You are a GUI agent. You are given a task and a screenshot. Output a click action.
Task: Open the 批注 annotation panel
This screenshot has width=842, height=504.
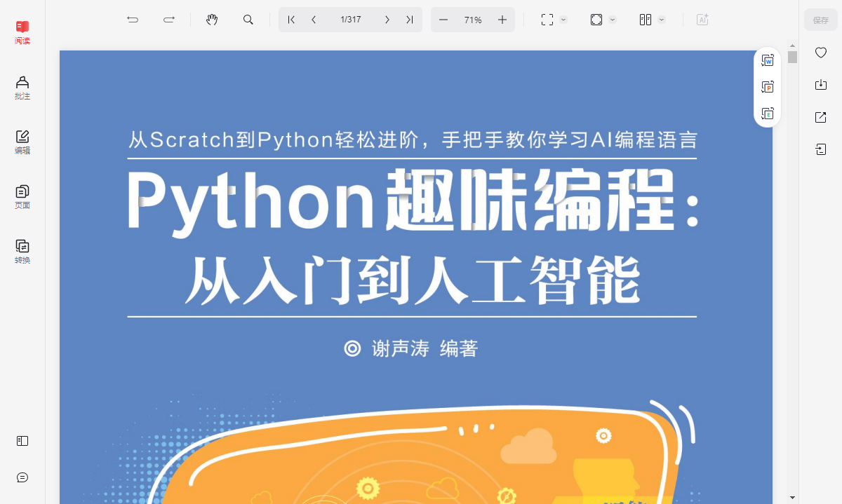point(22,88)
